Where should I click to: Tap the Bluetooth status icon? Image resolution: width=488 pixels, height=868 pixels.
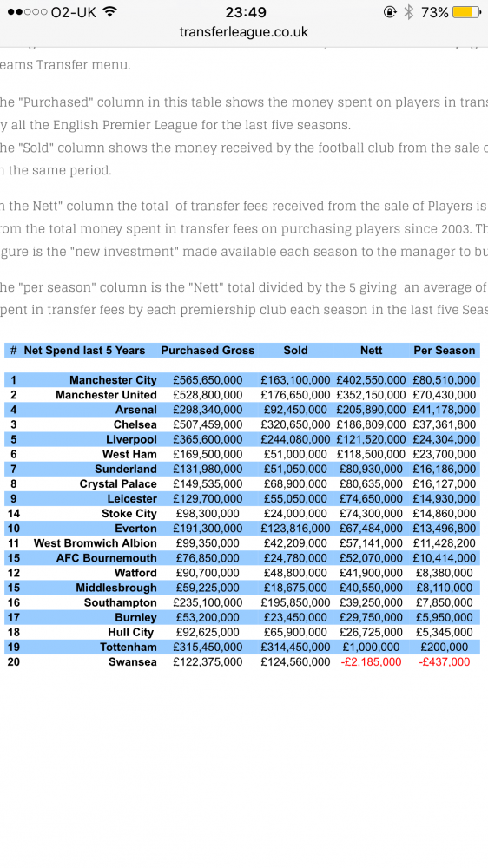(x=409, y=12)
